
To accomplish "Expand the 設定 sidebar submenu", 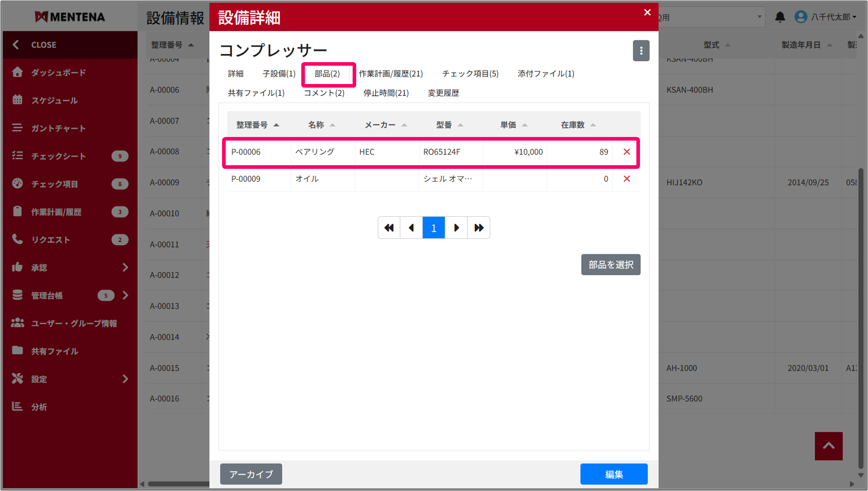I will click(x=125, y=379).
